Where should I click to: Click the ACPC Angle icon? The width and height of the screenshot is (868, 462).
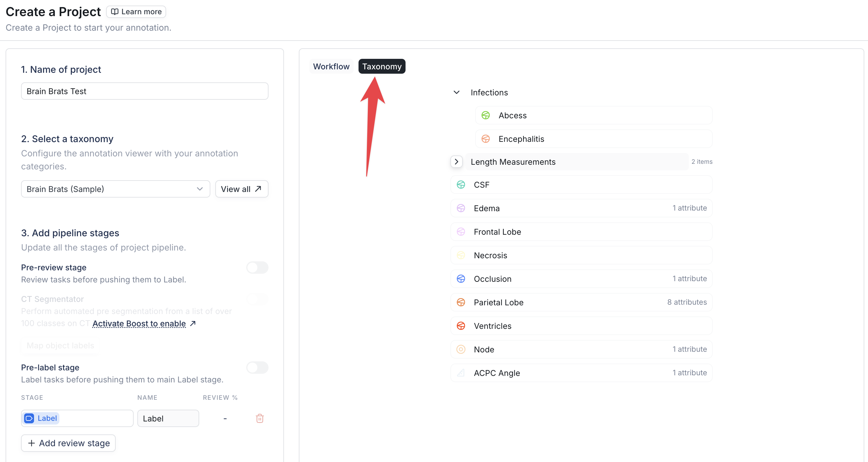[461, 373]
